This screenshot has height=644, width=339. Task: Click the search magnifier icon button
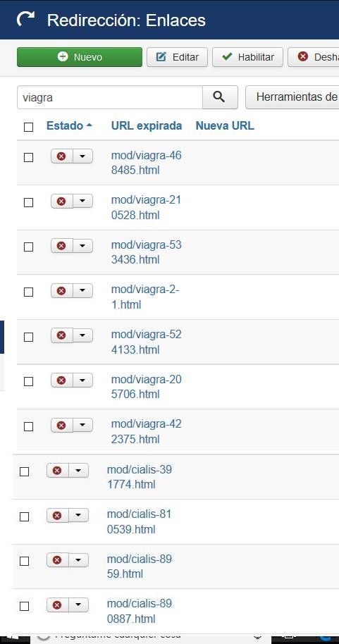click(220, 97)
